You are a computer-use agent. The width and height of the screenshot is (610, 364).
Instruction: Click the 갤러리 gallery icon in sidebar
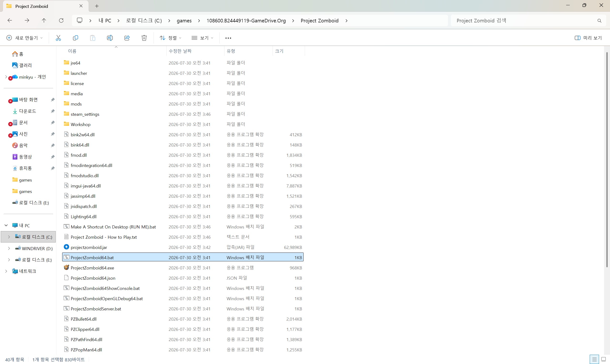pos(15,65)
